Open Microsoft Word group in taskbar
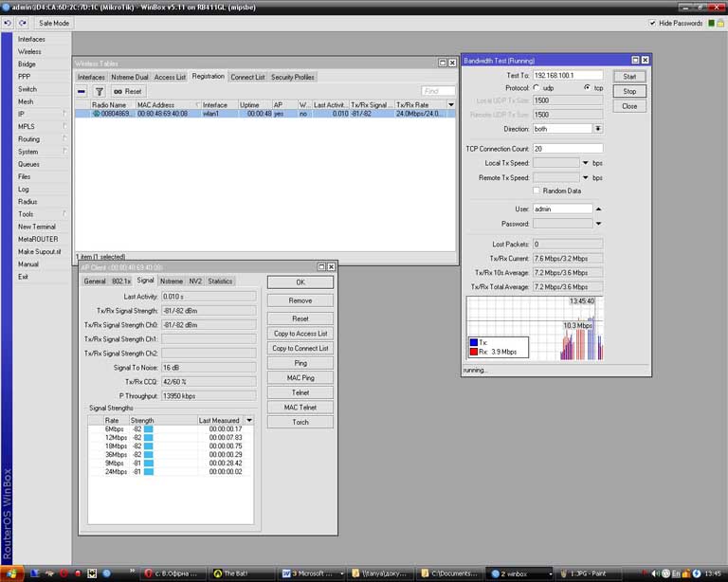The height and width of the screenshot is (582, 728). [x=312, y=573]
